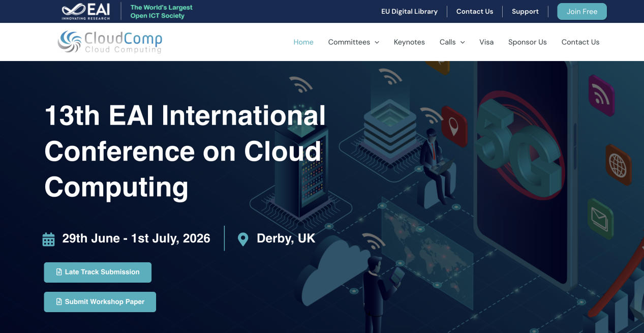Click the CloudComp swirl logo
The width and height of the screenshot is (644, 333).
pyautogui.click(x=70, y=42)
